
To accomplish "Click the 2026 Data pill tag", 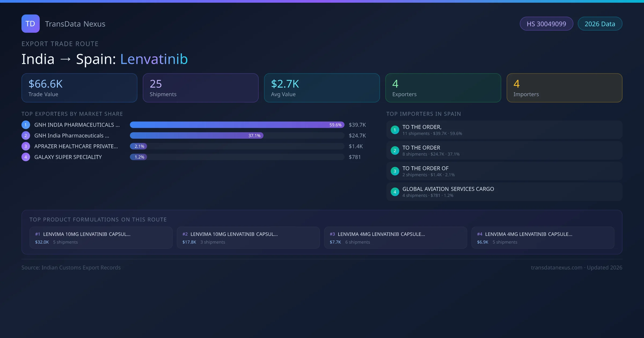I will [x=600, y=24].
